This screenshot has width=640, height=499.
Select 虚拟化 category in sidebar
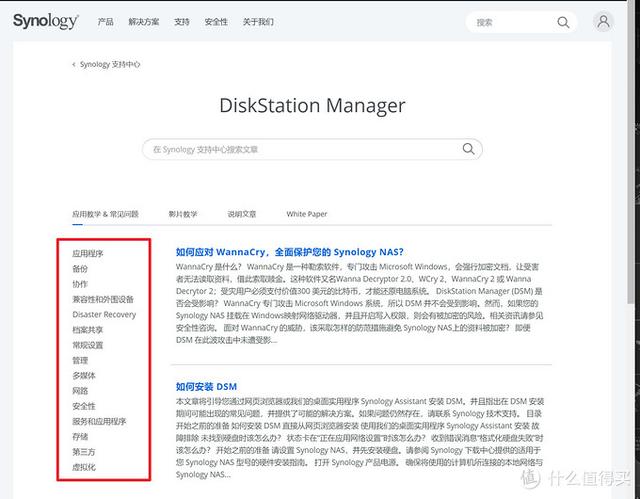84,467
